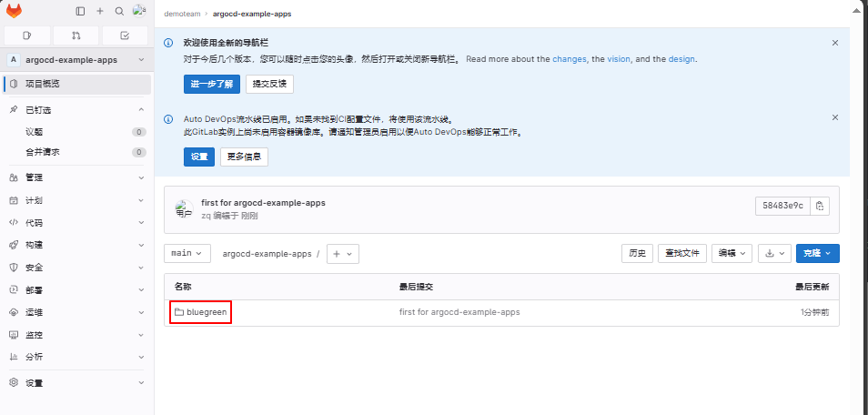Click the project avatar letter A
Image resolution: width=868 pixels, height=415 pixels.
[15, 60]
